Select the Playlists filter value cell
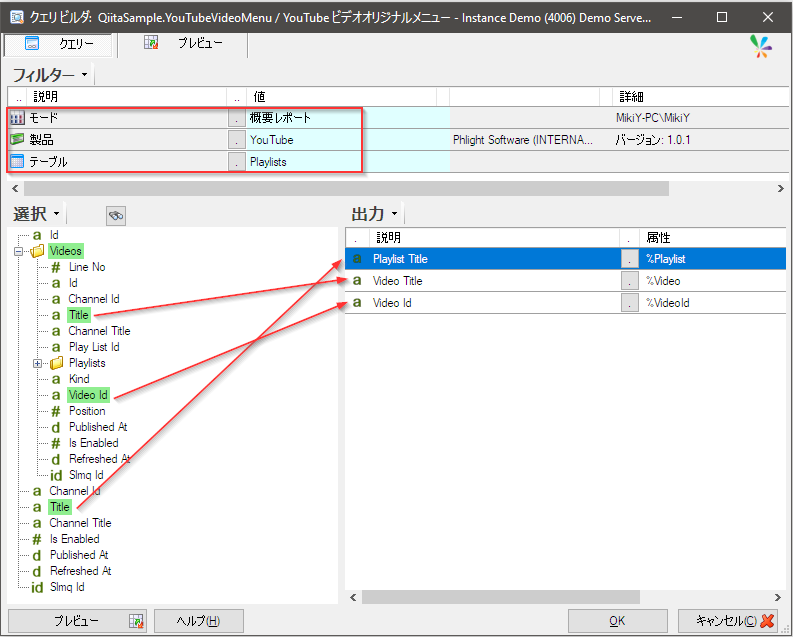Viewport: 793px width, 637px height. point(348,162)
